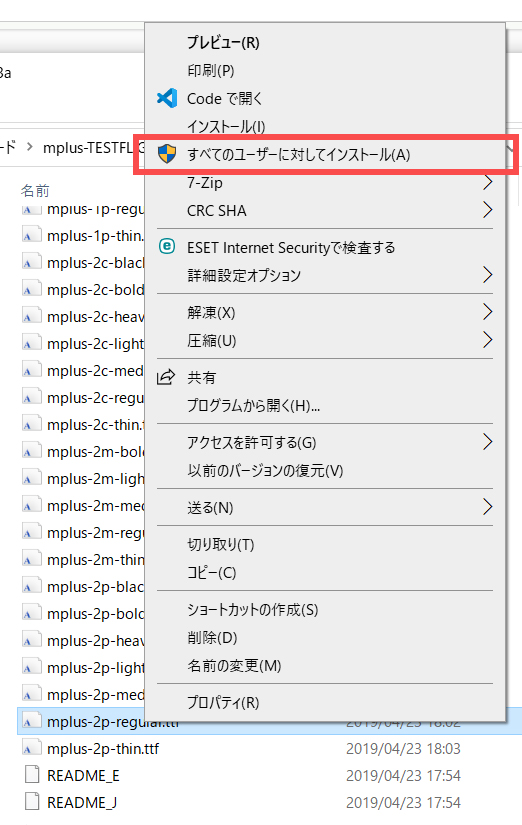
Task: Expand the 送る(N) submenu arrow
Action: [488, 507]
